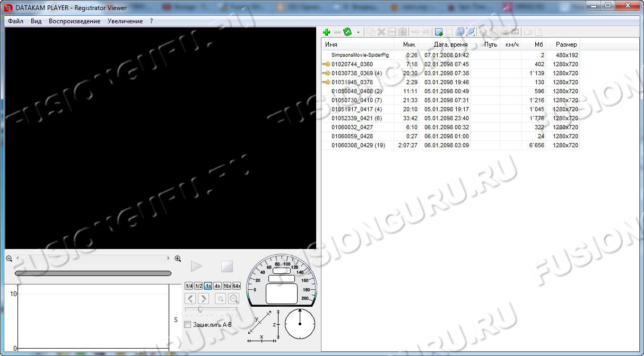644x356 pixels.
Task: Click the key icon beside 01020744_0360
Action: (326, 64)
